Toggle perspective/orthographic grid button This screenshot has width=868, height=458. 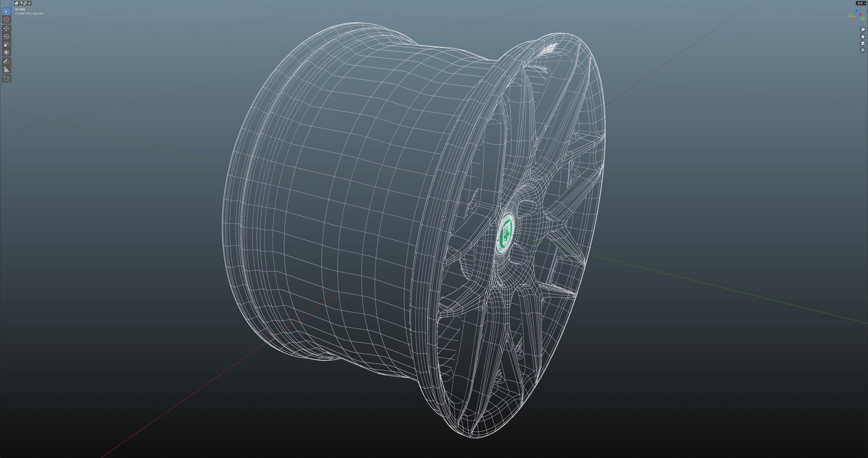[x=863, y=50]
